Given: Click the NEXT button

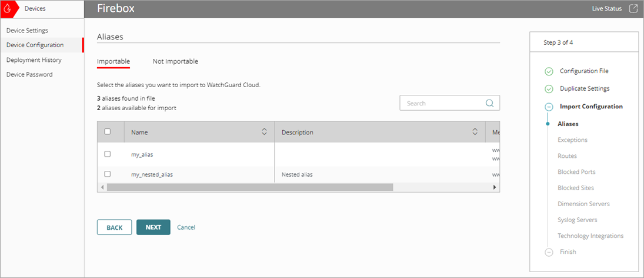Looking at the screenshot, I should 153,227.
